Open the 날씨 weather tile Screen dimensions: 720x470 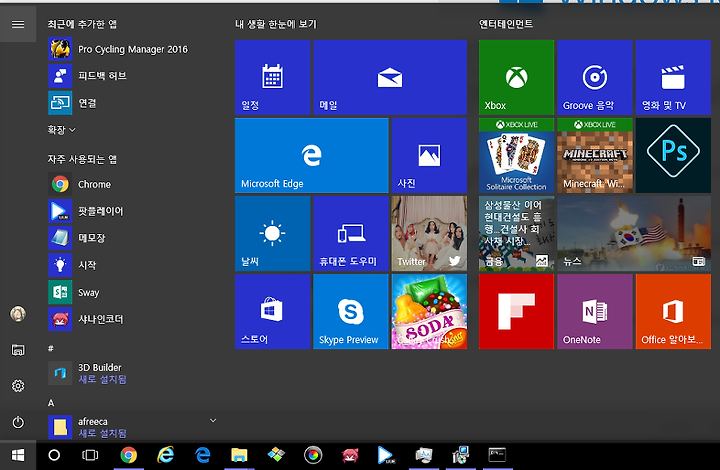coord(272,234)
